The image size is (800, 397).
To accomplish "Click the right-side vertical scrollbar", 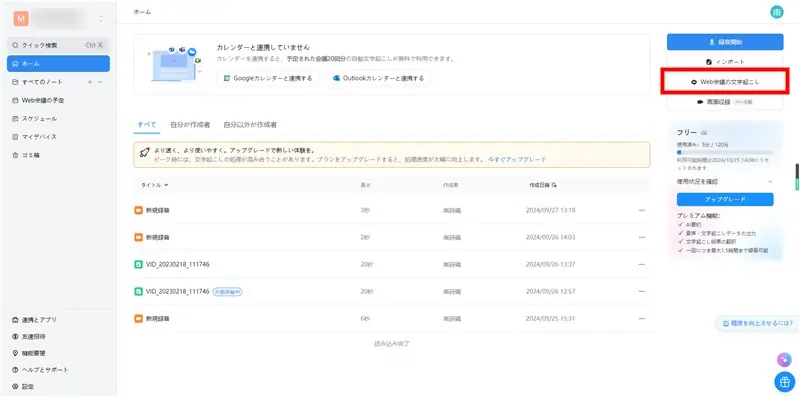I will point(797,178).
